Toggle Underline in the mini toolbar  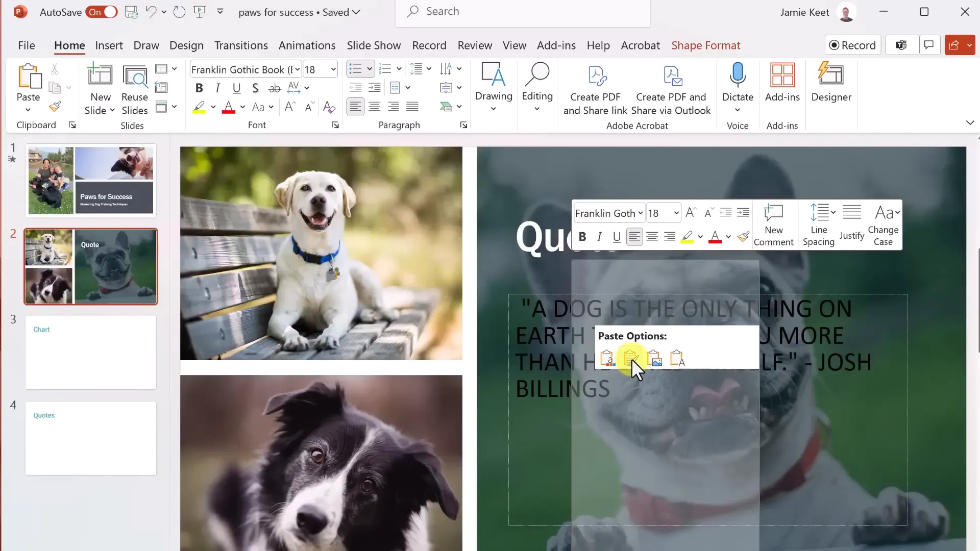(617, 237)
